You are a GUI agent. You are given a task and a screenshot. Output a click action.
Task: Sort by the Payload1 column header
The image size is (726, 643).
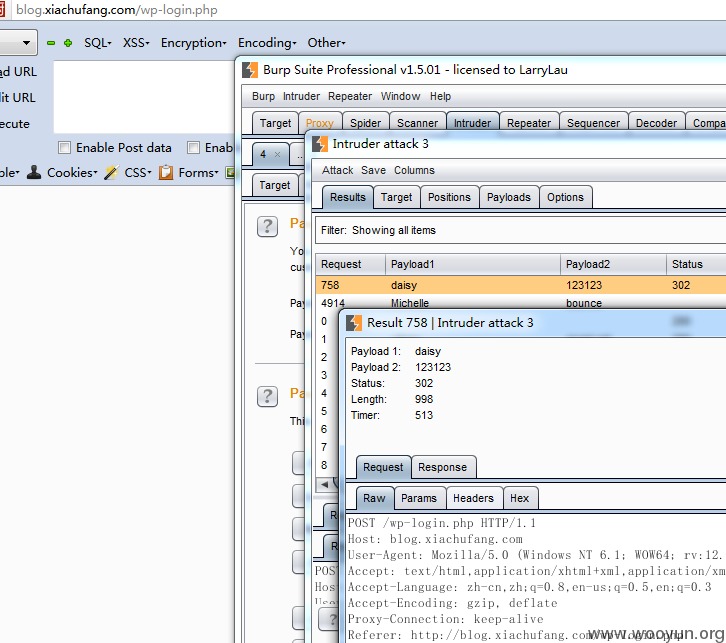click(473, 264)
